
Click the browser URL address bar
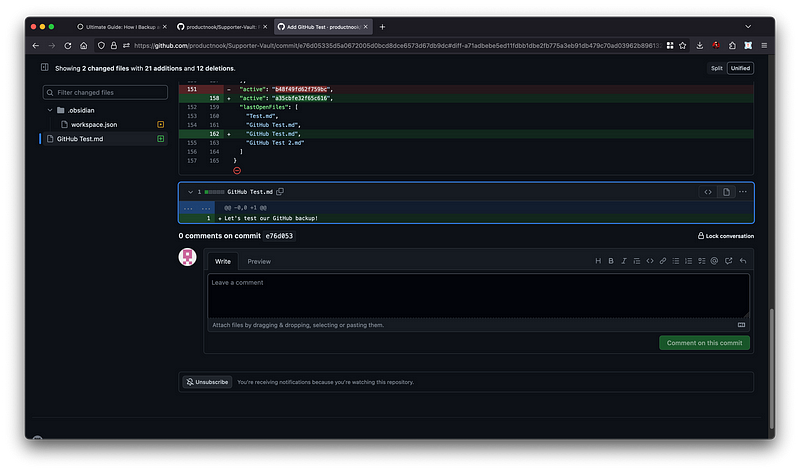(398, 45)
